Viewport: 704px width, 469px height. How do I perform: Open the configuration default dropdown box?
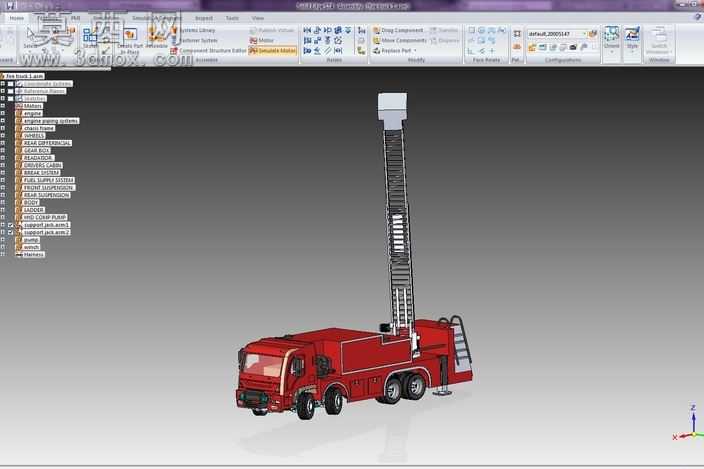coord(557,34)
